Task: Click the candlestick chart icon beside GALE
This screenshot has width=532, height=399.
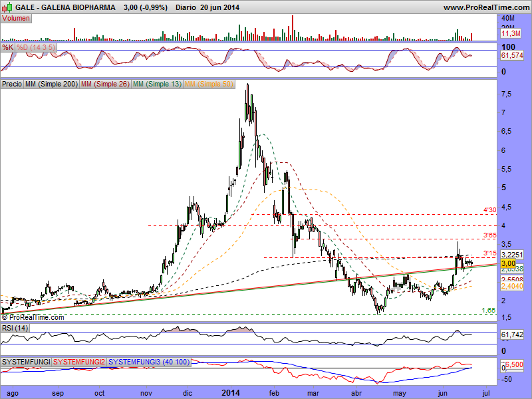Action: coord(7,7)
